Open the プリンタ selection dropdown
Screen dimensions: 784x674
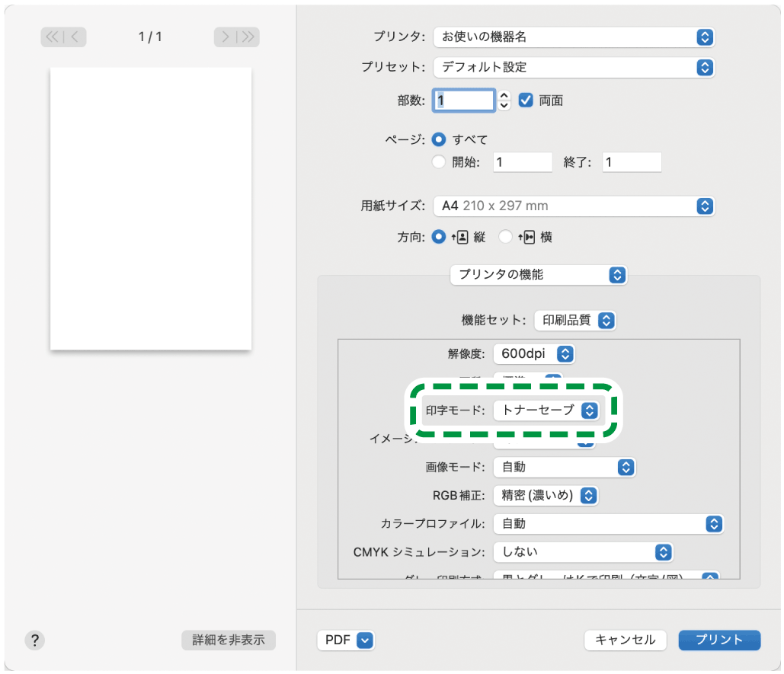click(574, 37)
